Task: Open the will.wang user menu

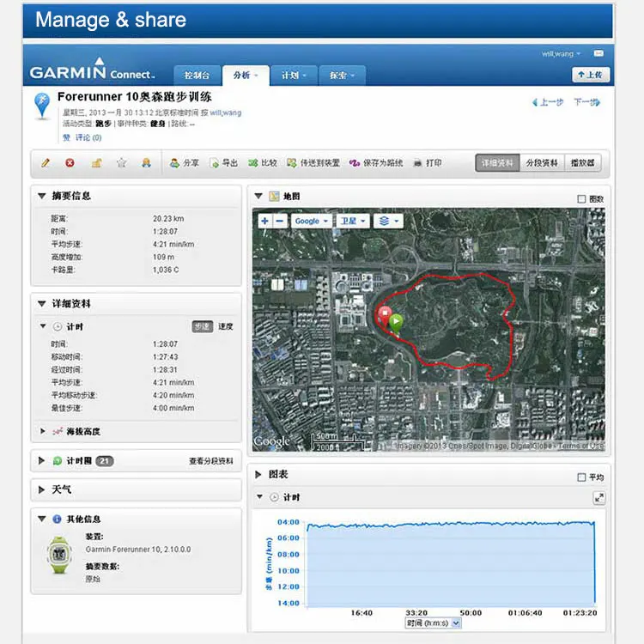Action: pyautogui.click(x=561, y=54)
